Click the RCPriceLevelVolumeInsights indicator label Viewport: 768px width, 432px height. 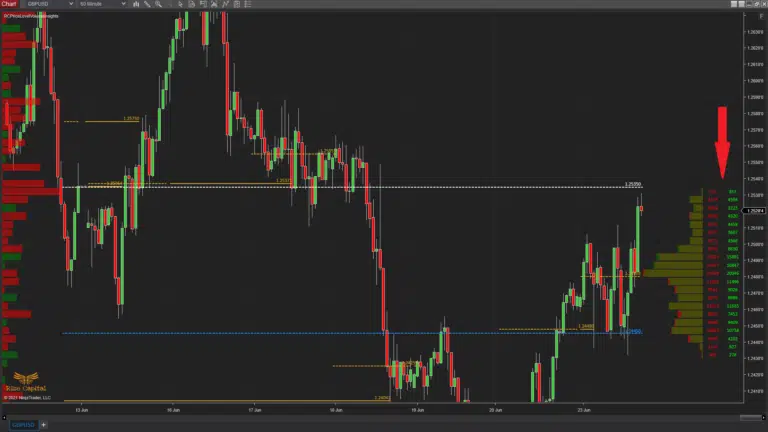(x=31, y=16)
